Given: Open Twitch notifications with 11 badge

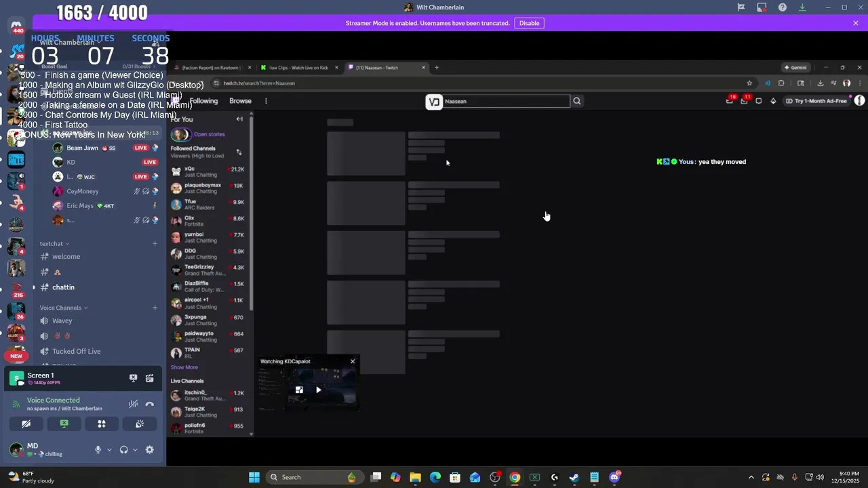Looking at the screenshot, I should coord(745,100).
